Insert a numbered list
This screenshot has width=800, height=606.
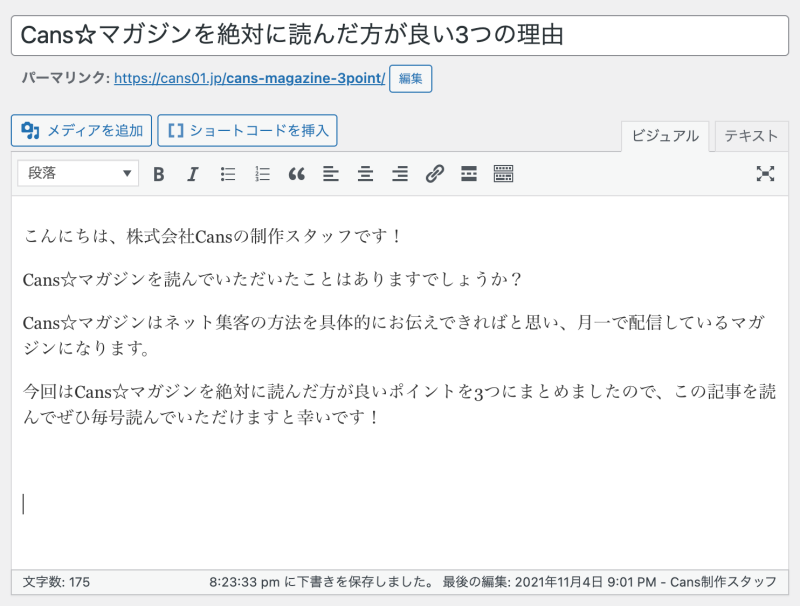click(x=262, y=174)
